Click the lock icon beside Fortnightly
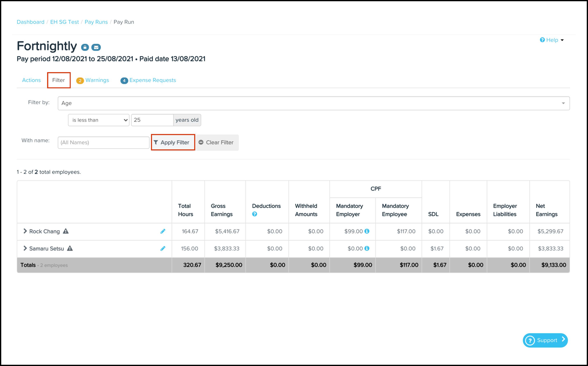This screenshot has width=588, height=366. tap(85, 47)
